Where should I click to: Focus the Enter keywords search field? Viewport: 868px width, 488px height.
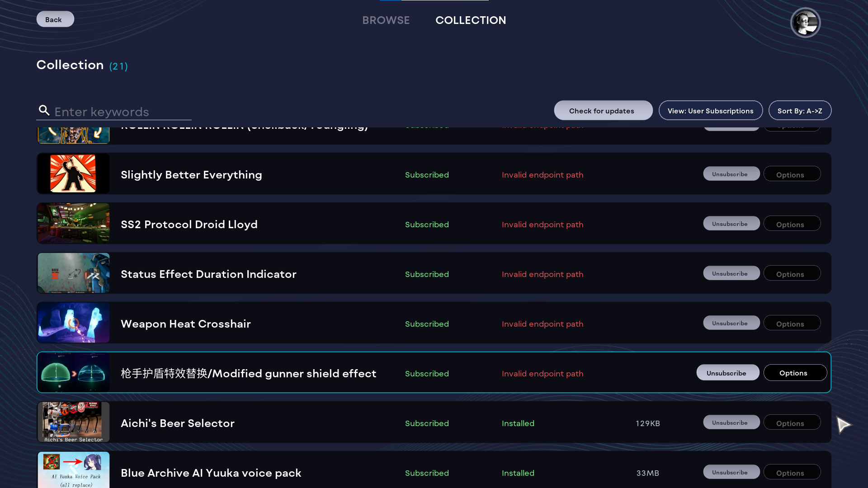pos(122,112)
